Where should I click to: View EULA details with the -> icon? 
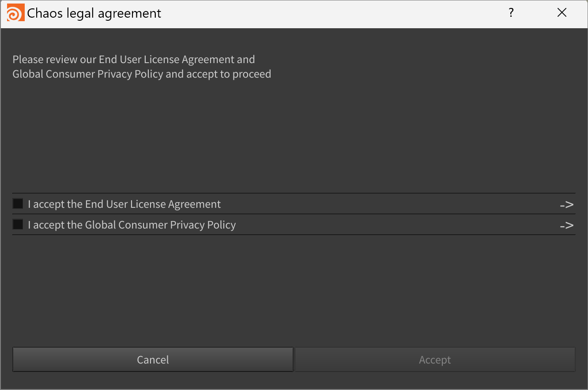pyautogui.click(x=567, y=204)
